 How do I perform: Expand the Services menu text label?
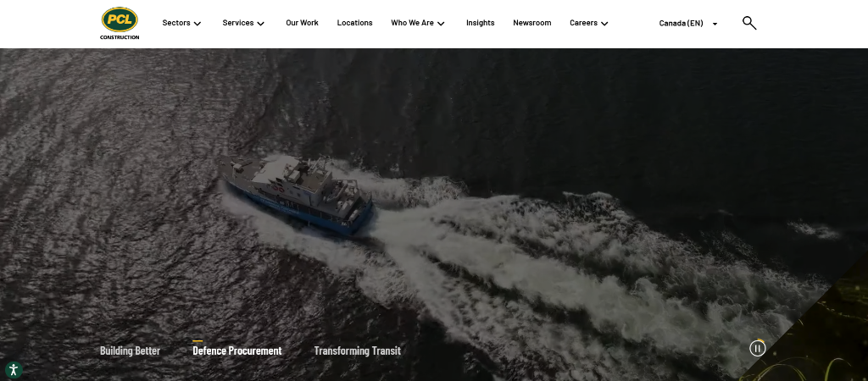point(238,23)
